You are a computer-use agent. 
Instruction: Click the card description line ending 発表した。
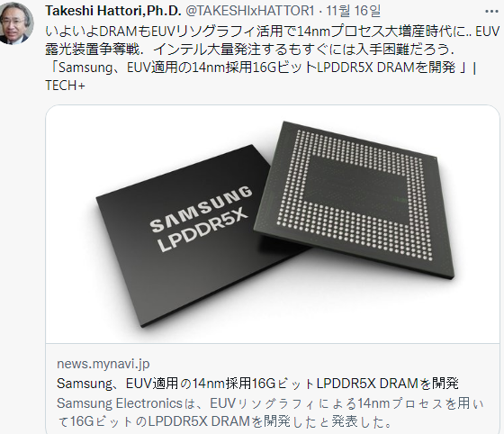[224, 421]
